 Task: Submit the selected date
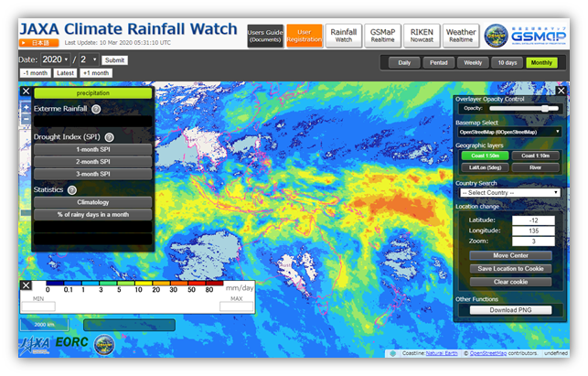(x=114, y=60)
